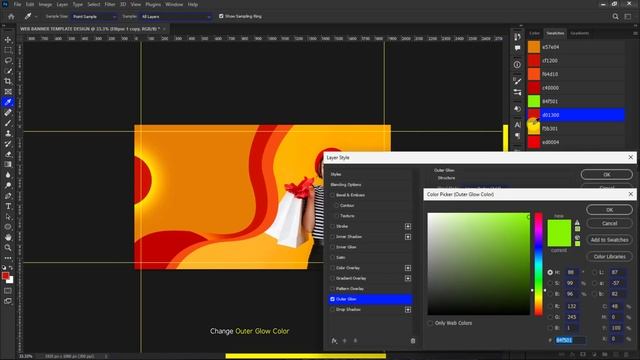Screen dimensions: 640x360
Task: Select the Horizontal Type tool
Action: coord(8,206)
